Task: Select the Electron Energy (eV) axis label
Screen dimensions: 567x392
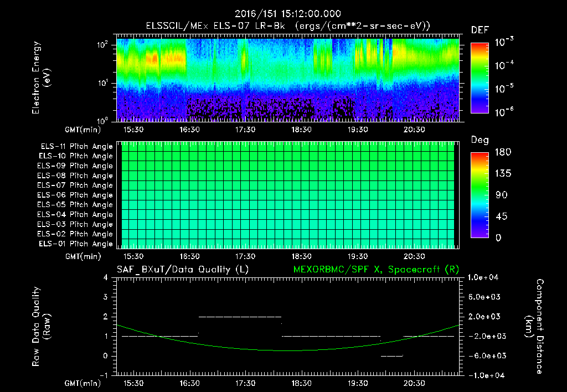Action: click(x=41, y=78)
